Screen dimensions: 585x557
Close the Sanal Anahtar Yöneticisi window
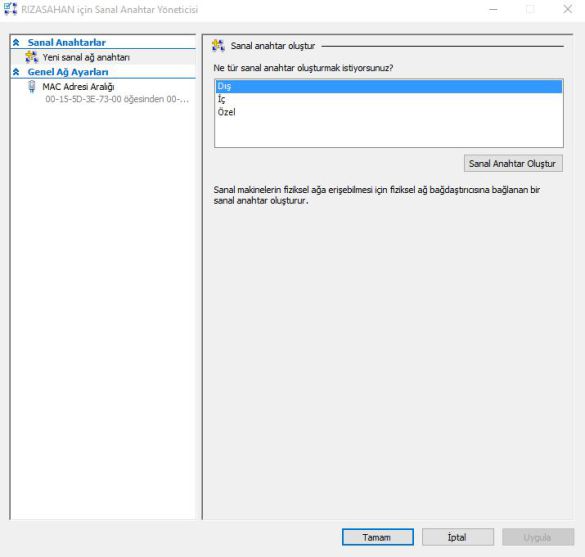pos(567,9)
